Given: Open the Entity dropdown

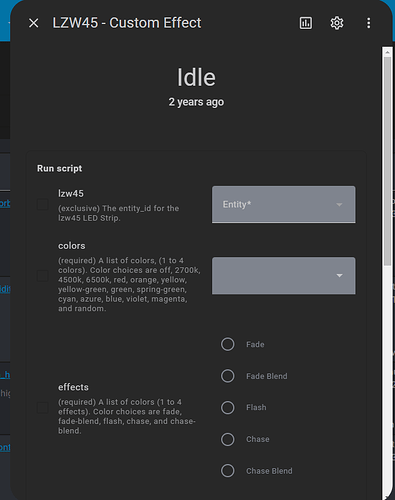Looking at the screenshot, I should [284, 204].
